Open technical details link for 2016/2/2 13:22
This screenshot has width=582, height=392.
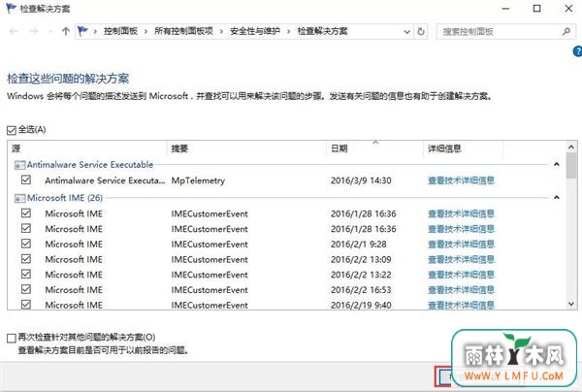point(461,275)
